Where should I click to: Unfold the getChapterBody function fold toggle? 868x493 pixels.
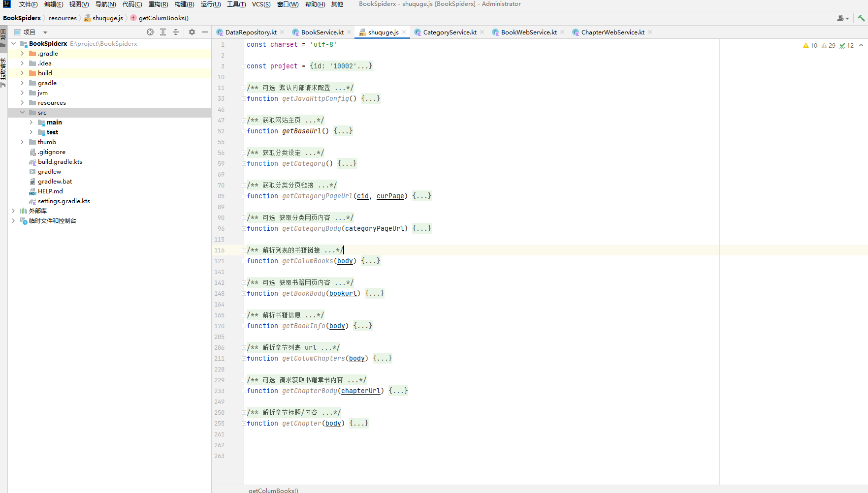[244, 391]
